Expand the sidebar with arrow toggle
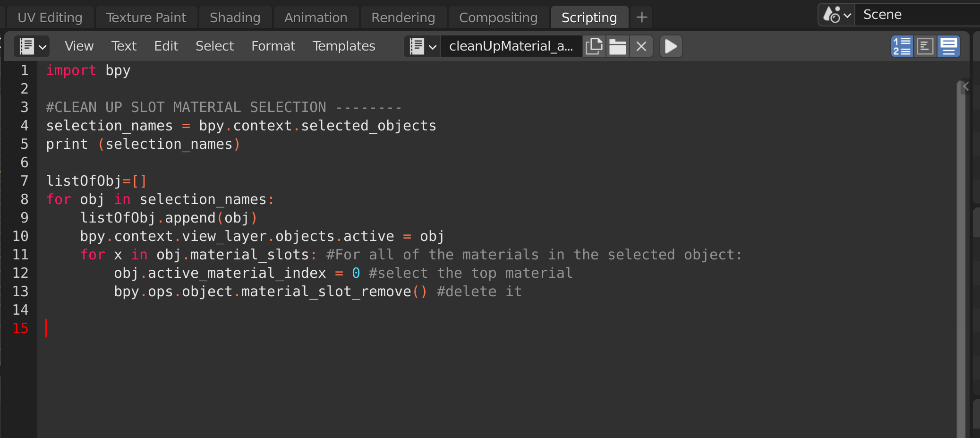This screenshot has height=438, width=980. coord(966,86)
